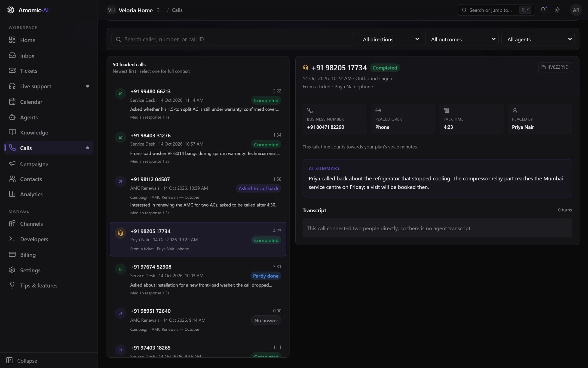
Task: Click the Tips & features lightbulb icon
Action: point(12,285)
